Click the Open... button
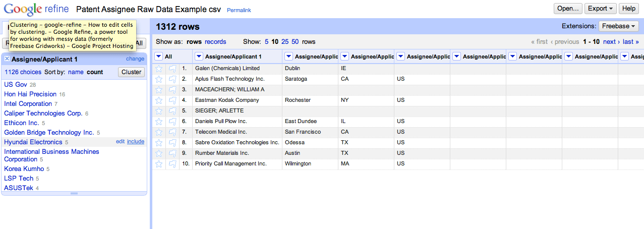Image resolution: width=644 pixels, height=229 pixels. click(568, 9)
